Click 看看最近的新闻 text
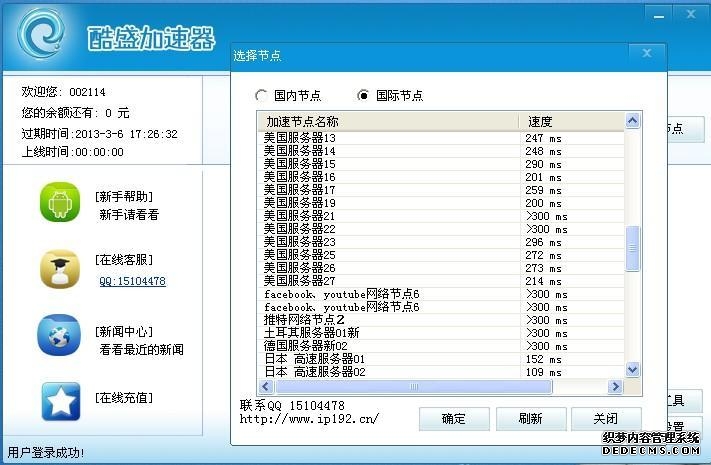Image resolution: width=711 pixels, height=465 pixels. click(141, 350)
